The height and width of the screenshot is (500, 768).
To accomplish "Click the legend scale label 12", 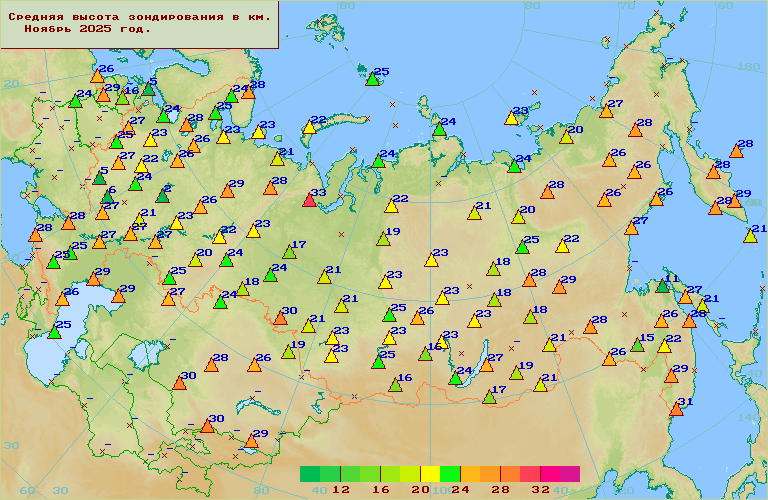I will point(341,489).
